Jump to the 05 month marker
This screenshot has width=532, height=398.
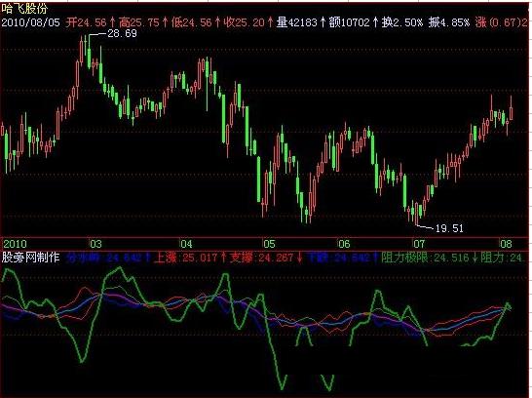click(269, 244)
